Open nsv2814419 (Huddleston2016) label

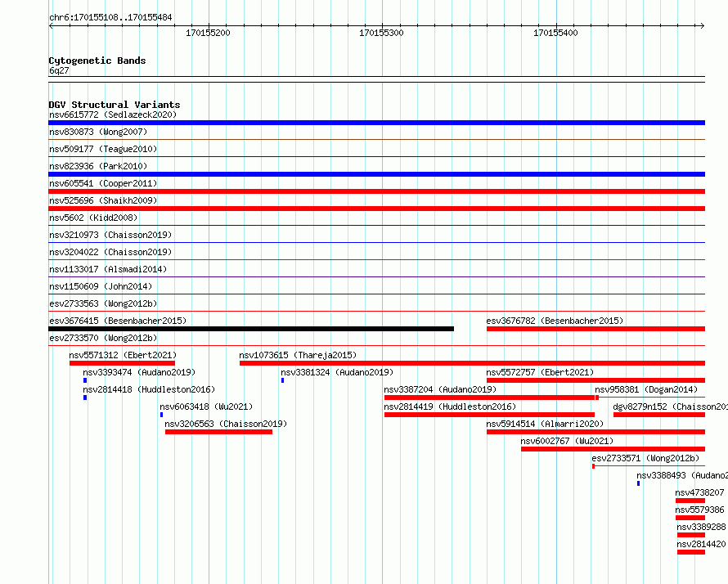pyautogui.click(x=450, y=407)
